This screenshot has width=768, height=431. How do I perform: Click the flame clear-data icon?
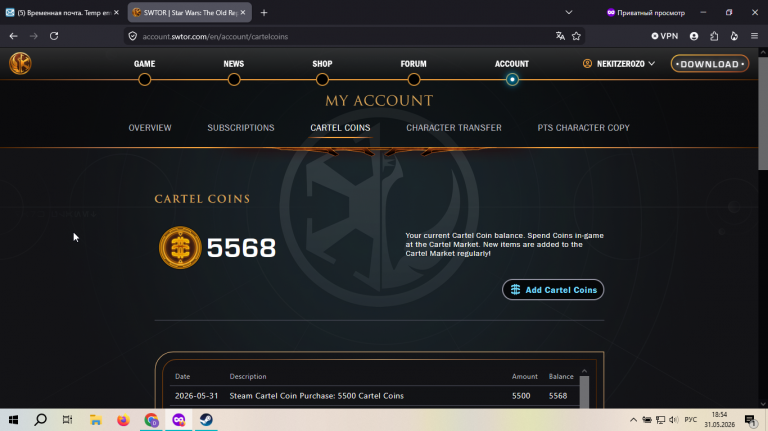(x=734, y=36)
